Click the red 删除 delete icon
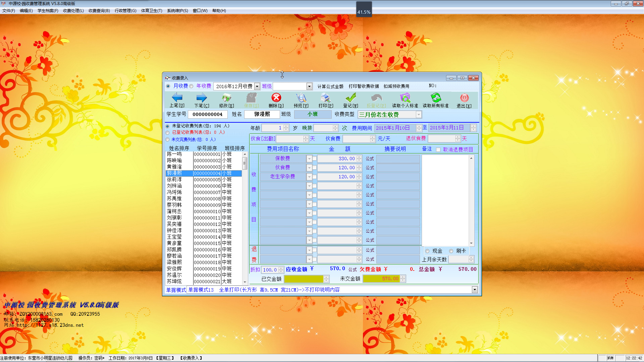This screenshot has height=362, width=644. (276, 98)
